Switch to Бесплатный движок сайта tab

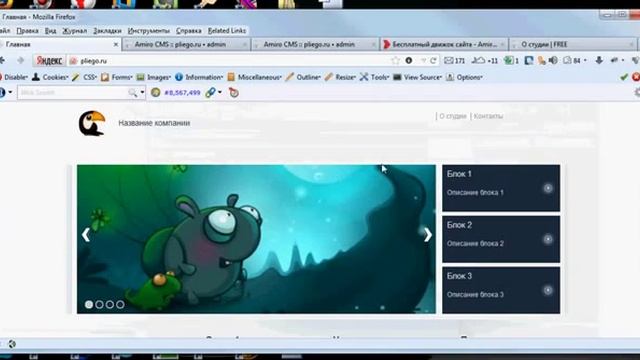[x=444, y=44]
